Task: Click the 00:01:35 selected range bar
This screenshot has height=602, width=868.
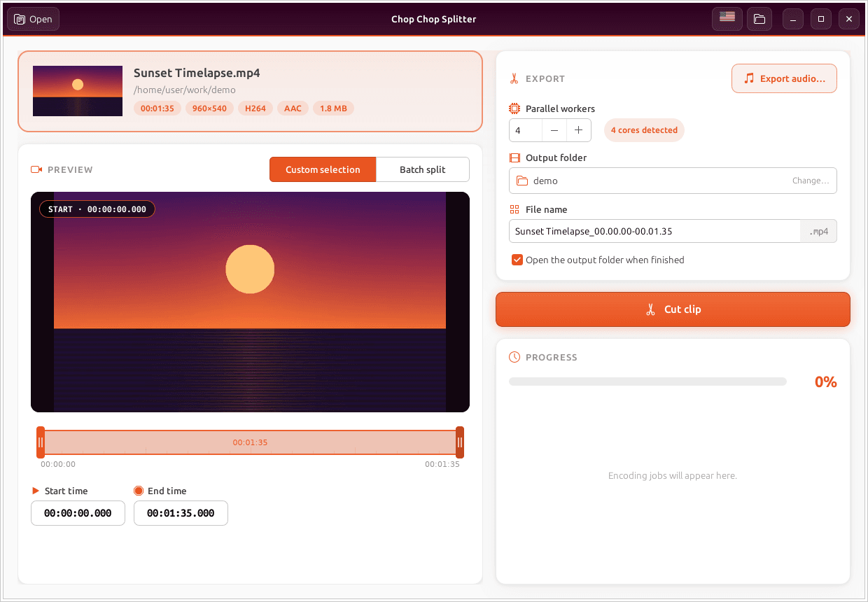Action: [x=250, y=442]
